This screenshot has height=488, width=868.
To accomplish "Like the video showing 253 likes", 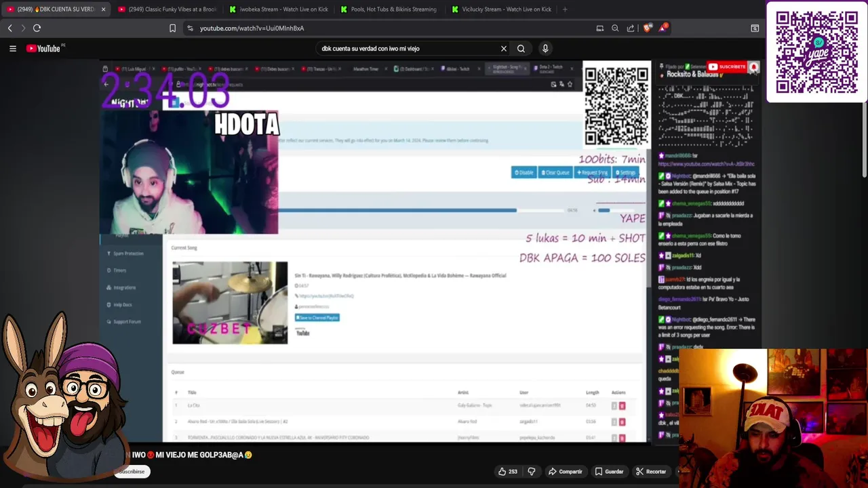I will click(507, 472).
